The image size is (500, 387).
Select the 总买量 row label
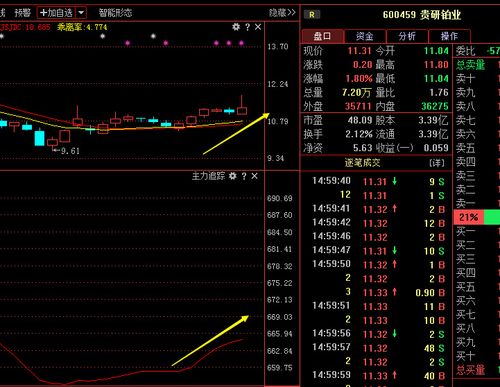click(470, 370)
